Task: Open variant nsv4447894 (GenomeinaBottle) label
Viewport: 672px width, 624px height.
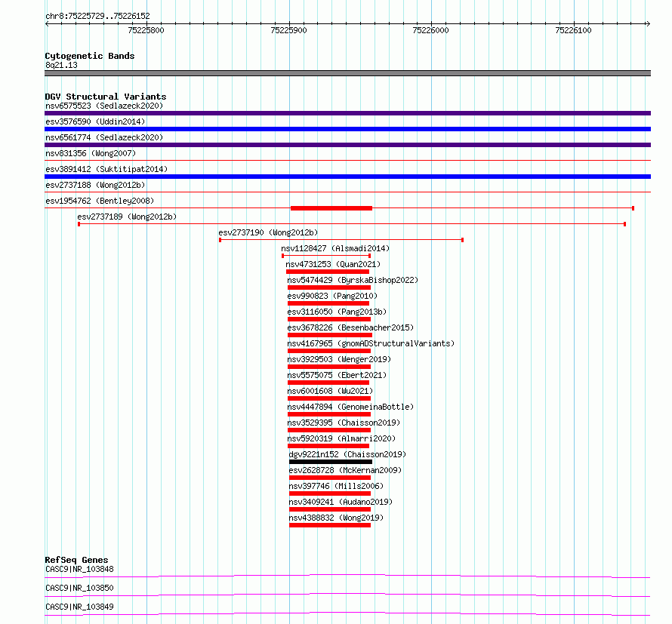Action: (x=350, y=407)
